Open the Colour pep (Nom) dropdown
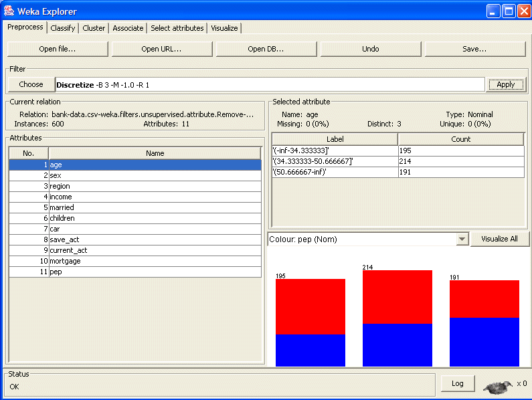 (461, 239)
